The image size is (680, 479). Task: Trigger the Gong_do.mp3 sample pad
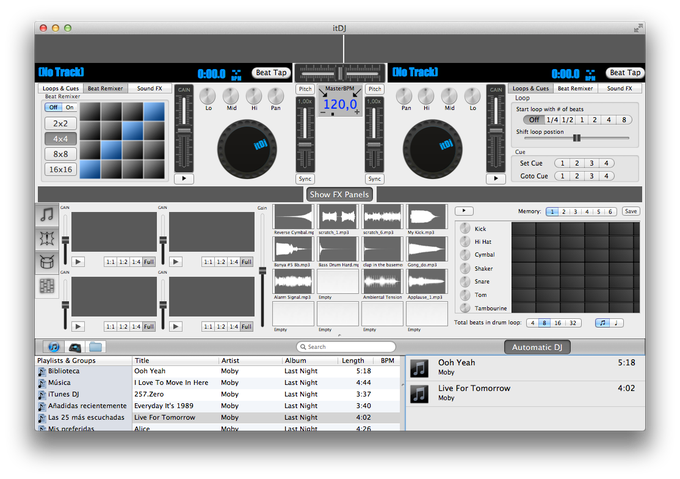[427, 249]
